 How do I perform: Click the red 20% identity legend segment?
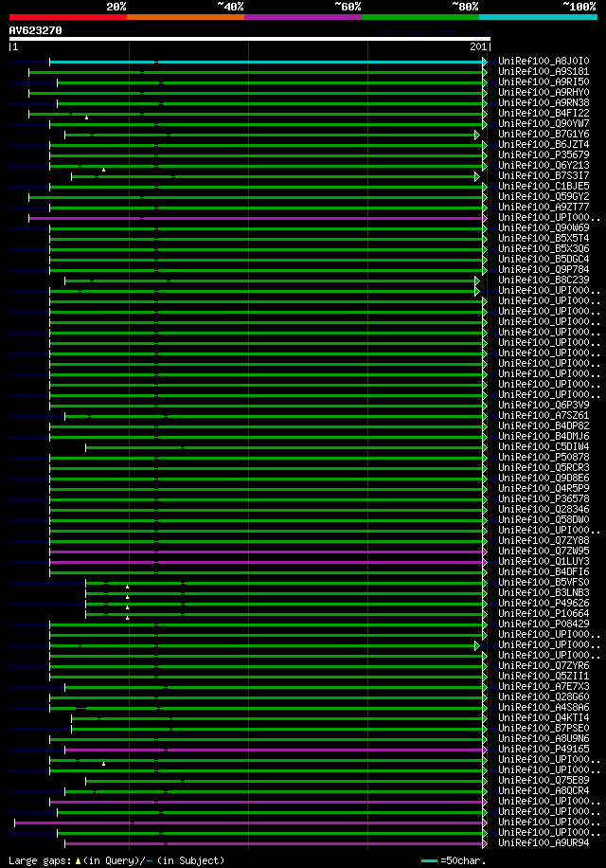pos(68,17)
